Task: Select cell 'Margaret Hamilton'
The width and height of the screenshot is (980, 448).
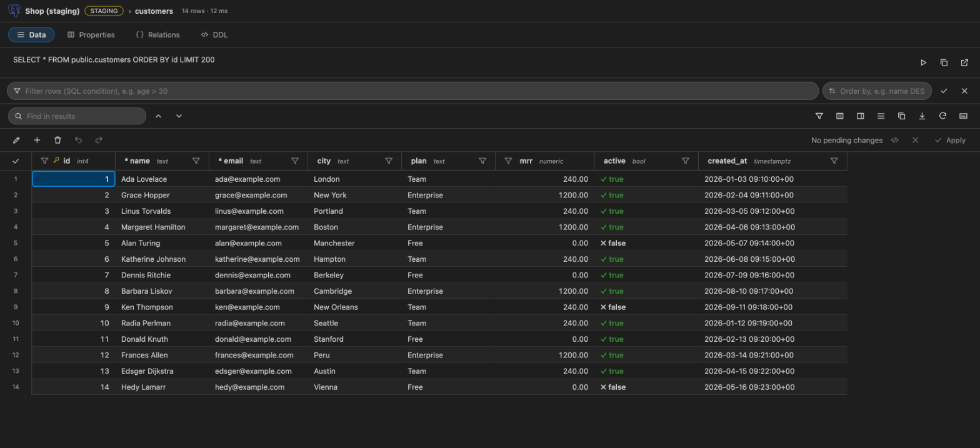Action: click(162, 227)
